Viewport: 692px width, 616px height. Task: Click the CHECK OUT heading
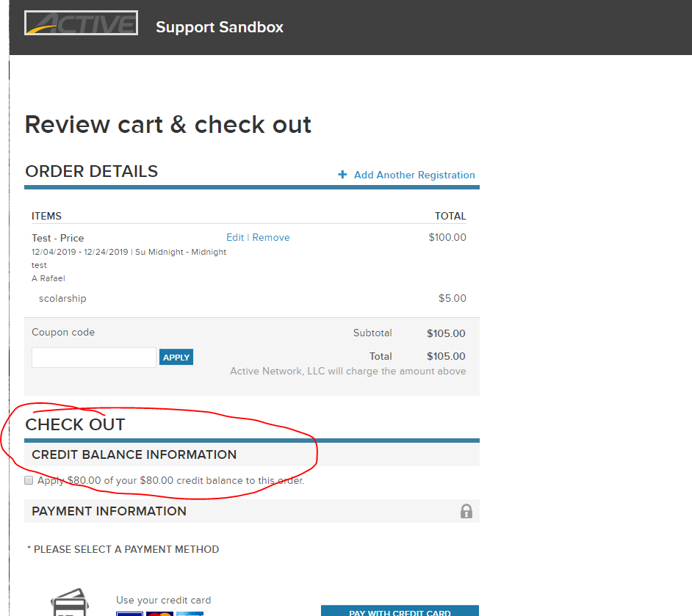coord(75,424)
